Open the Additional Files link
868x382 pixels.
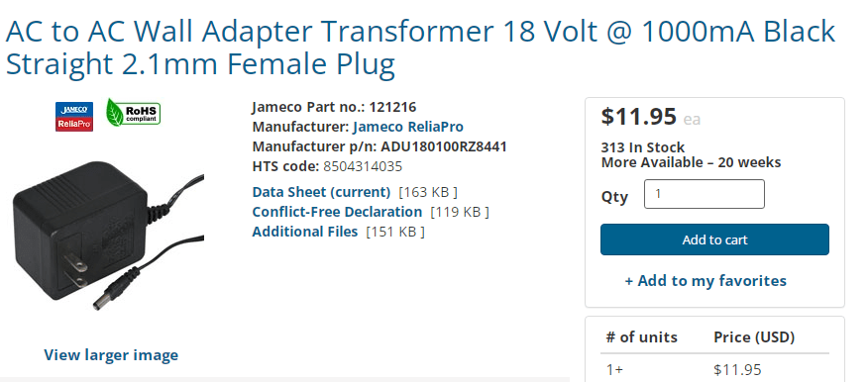pos(305,232)
